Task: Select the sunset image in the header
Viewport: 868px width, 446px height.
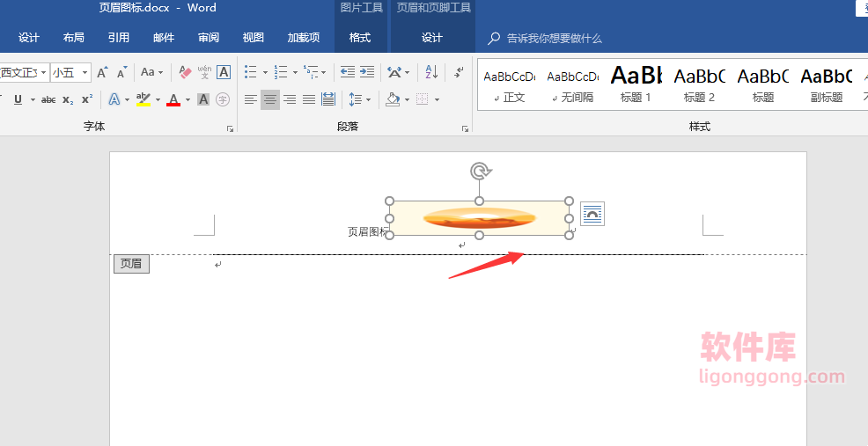Action: (x=480, y=218)
